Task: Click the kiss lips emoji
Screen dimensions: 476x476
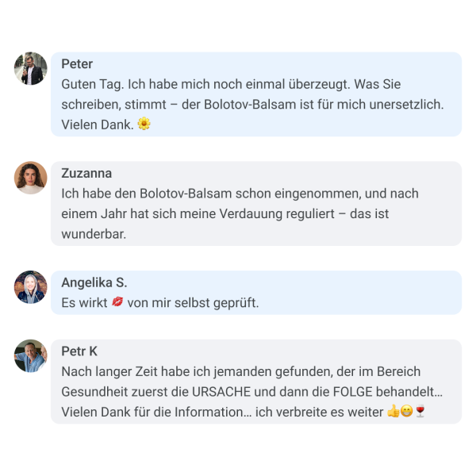Action: [117, 301]
